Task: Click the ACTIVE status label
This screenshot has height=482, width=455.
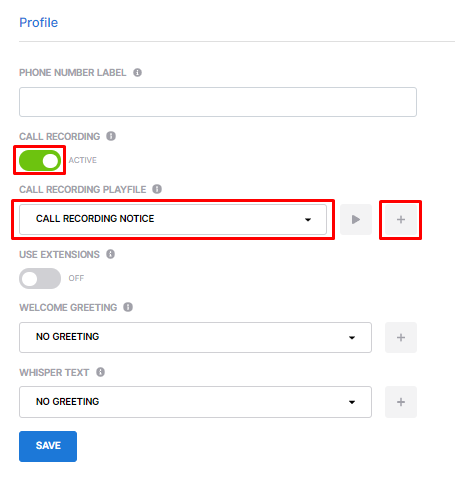Action: [83, 160]
